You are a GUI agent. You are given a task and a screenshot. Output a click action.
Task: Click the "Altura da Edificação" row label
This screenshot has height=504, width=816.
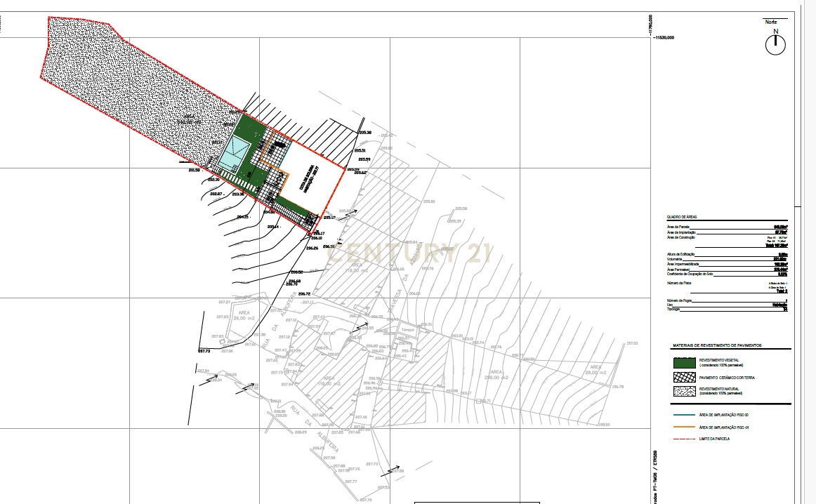point(681,254)
